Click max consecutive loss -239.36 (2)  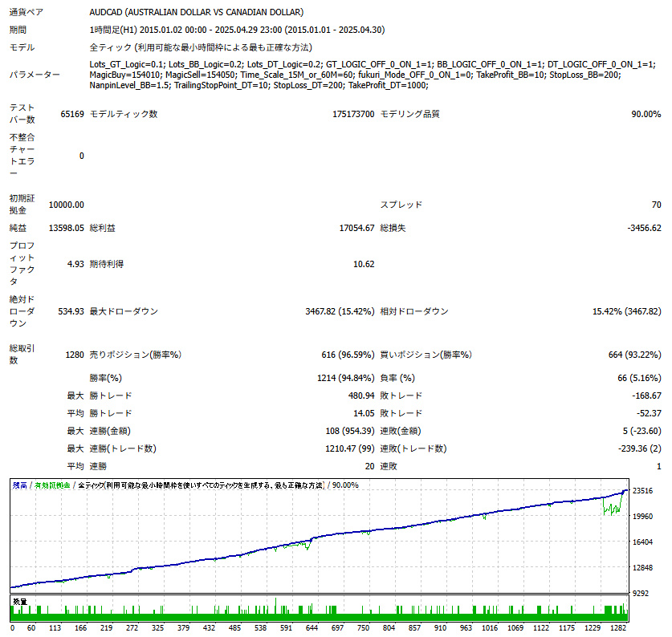click(640, 448)
